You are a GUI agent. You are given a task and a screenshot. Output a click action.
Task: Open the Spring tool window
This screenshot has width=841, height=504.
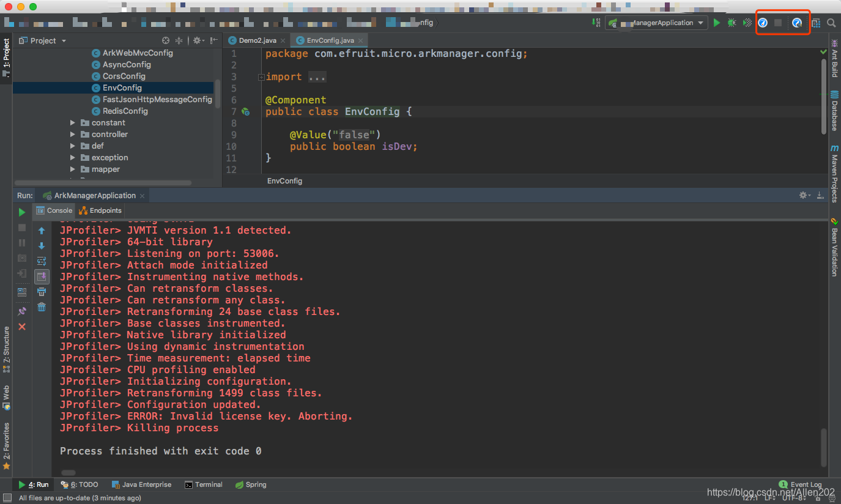pyautogui.click(x=251, y=484)
